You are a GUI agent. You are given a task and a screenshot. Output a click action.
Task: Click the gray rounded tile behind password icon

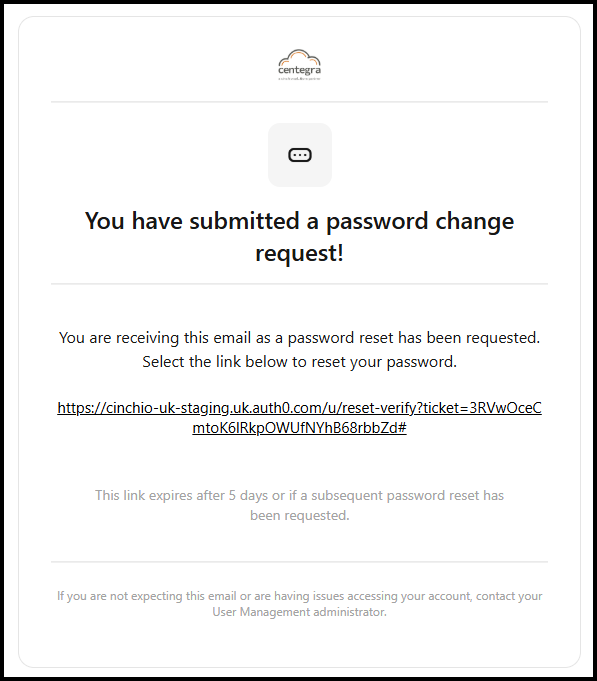300,155
